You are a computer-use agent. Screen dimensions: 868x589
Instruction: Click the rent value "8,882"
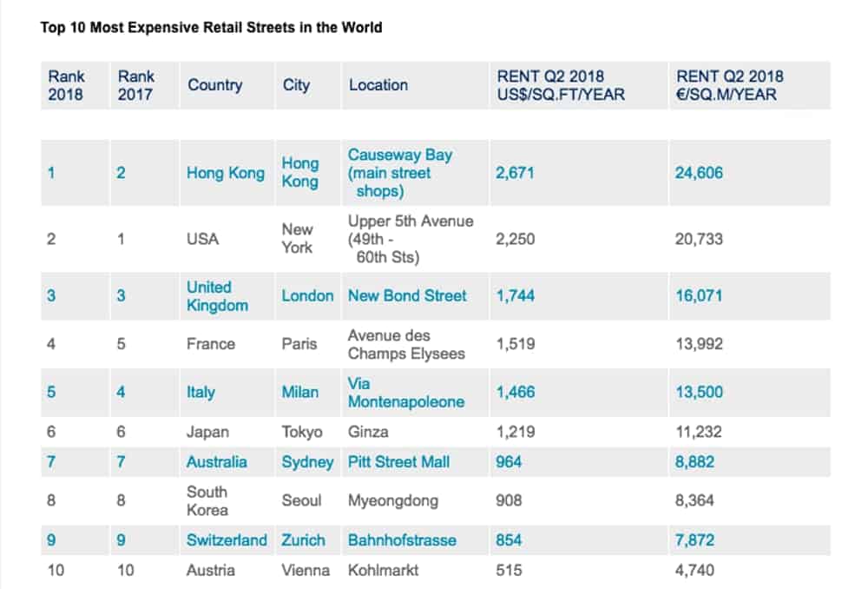[x=694, y=462]
